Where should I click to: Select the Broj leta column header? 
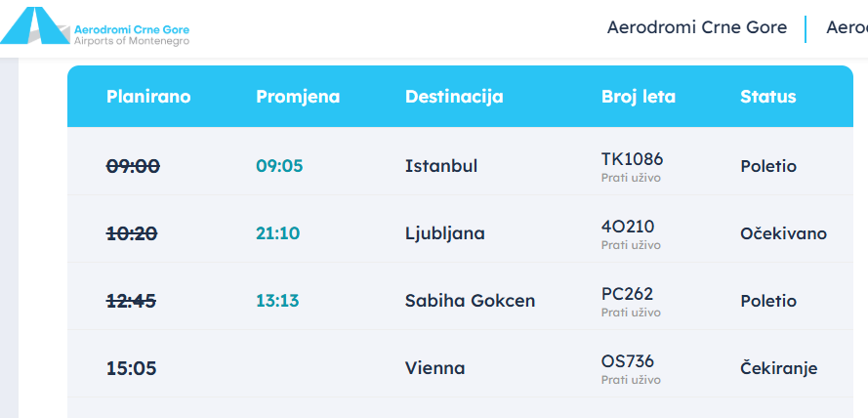point(639,97)
